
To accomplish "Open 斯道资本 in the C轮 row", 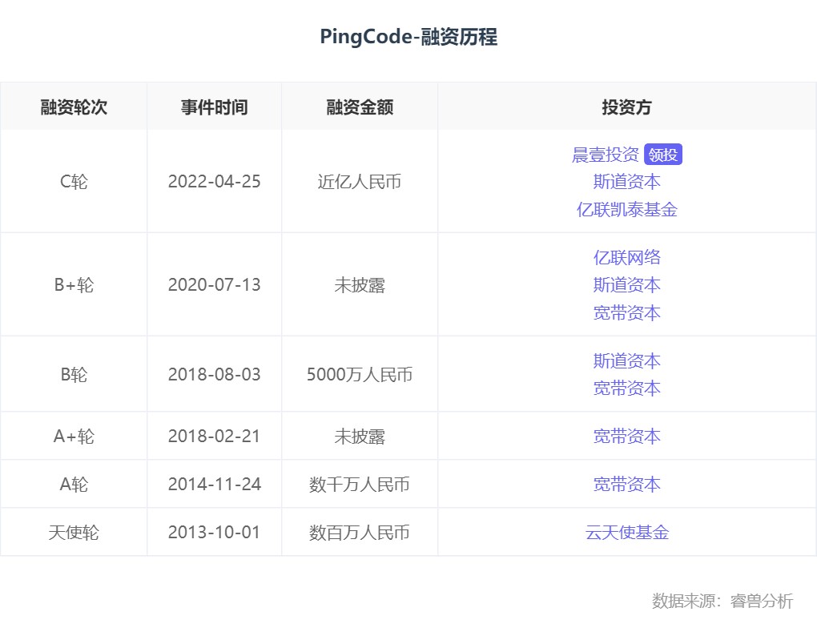I will [627, 182].
